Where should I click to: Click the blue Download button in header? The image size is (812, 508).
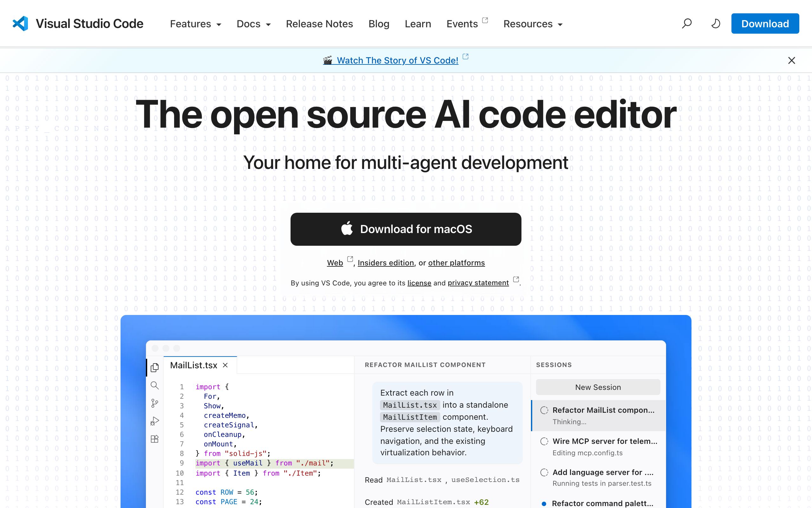(765, 23)
